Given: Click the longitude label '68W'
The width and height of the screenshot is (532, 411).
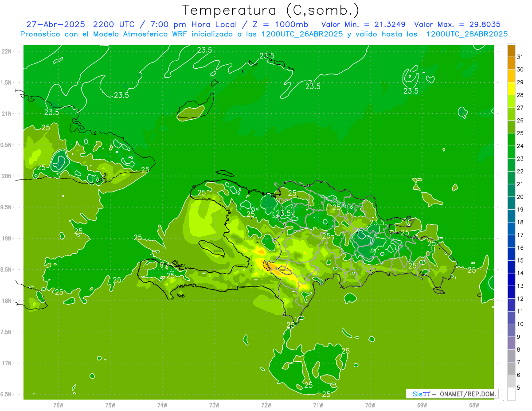Looking at the screenshot, I should coord(474,405).
